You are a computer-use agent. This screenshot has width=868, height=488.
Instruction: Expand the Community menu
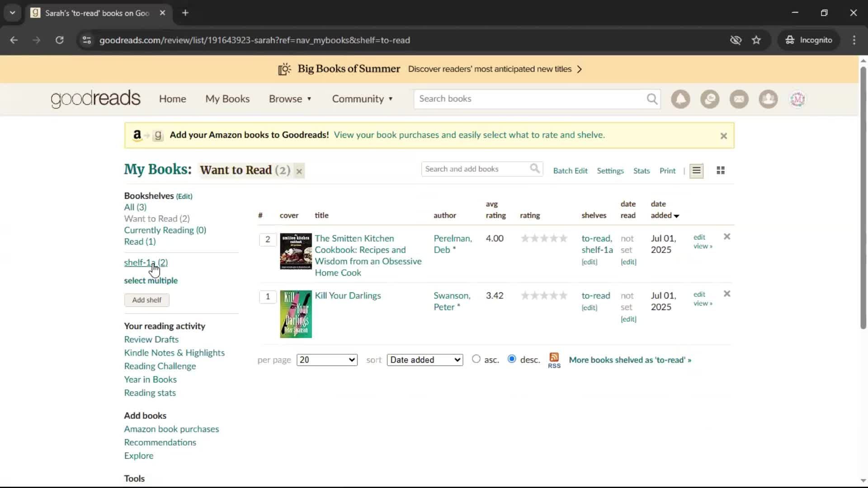362,99
